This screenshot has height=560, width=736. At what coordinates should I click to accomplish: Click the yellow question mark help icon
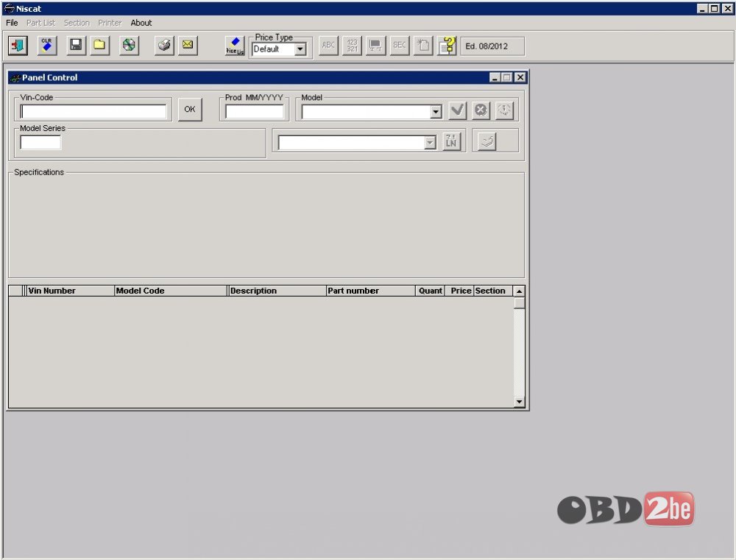tap(447, 46)
